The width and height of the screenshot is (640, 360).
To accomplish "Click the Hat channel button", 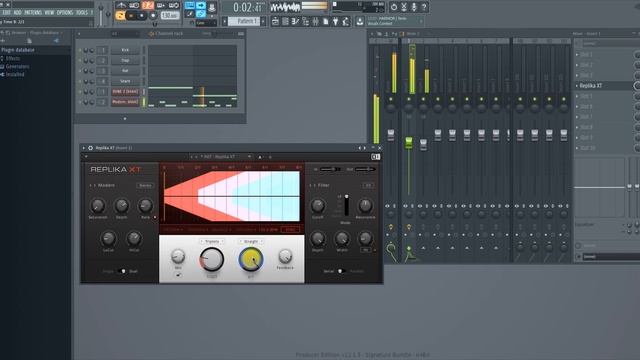I will 125,71.
